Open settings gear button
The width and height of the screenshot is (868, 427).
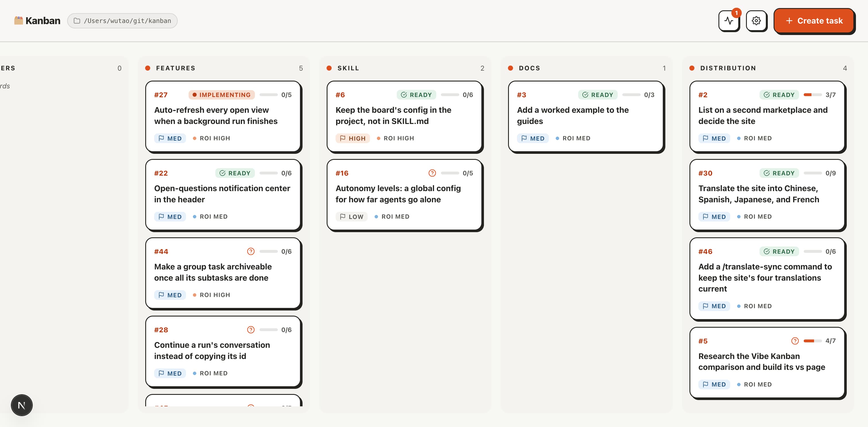click(756, 21)
